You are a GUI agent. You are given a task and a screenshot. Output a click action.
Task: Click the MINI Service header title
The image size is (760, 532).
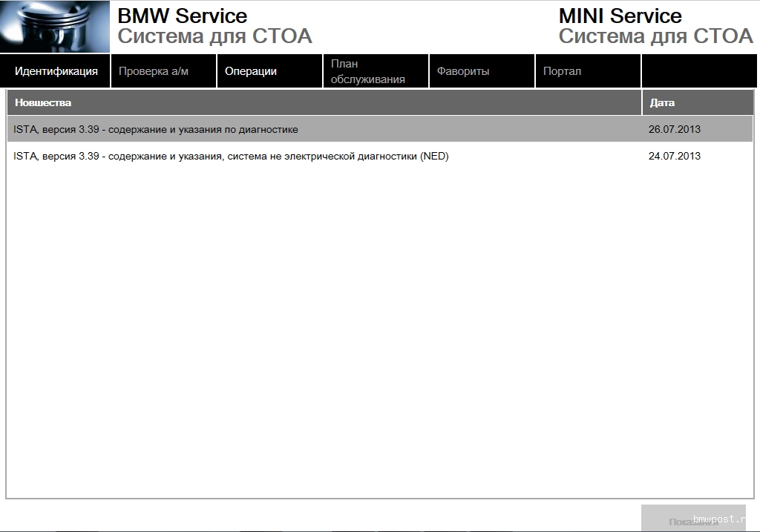pos(620,16)
